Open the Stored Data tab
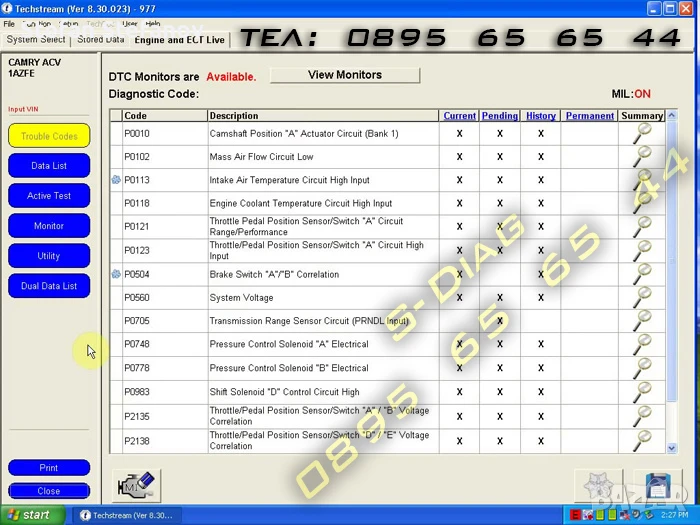700x525 pixels. [100, 40]
